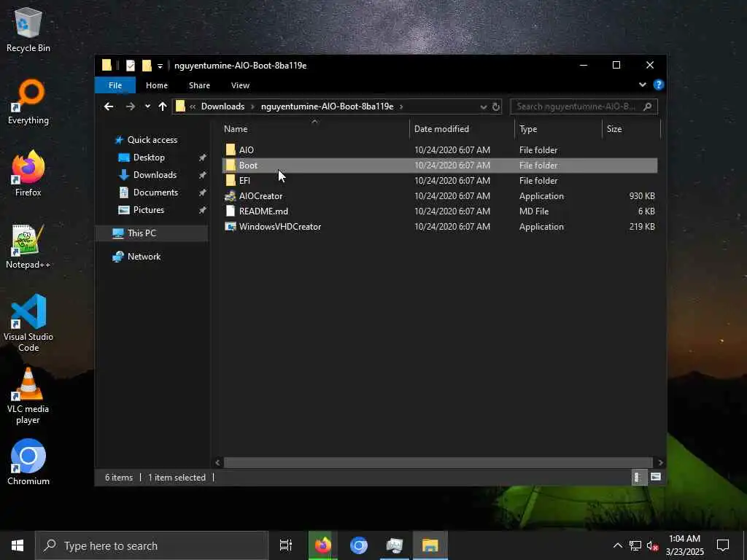The width and height of the screenshot is (747, 560).
Task: Switch to details view layout button
Action: [638, 477]
